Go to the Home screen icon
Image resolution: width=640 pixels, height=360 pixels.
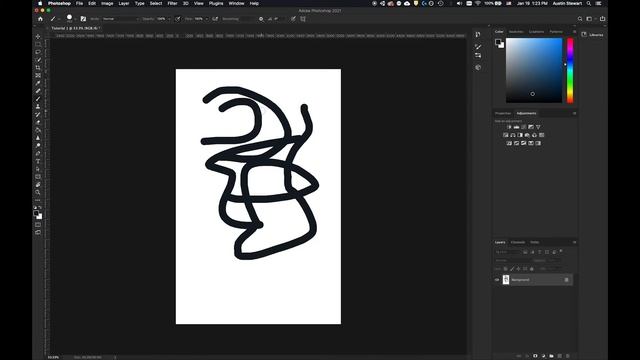tap(40, 19)
